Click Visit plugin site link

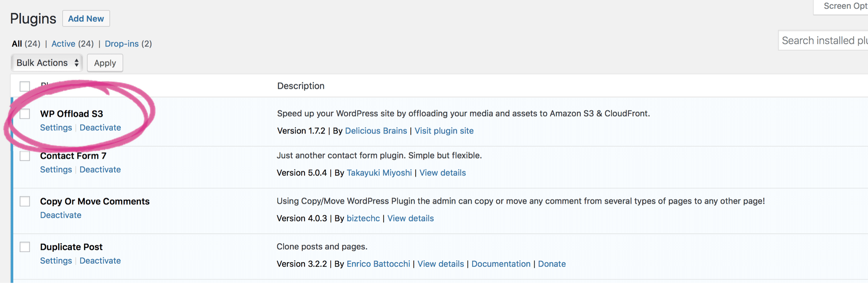(x=444, y=131)
